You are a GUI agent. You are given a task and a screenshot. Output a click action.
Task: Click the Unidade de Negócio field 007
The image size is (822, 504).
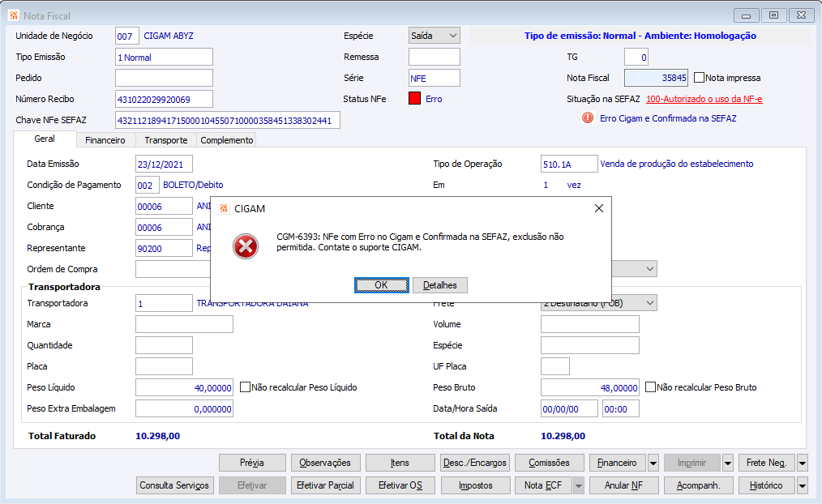pos(126,36)
